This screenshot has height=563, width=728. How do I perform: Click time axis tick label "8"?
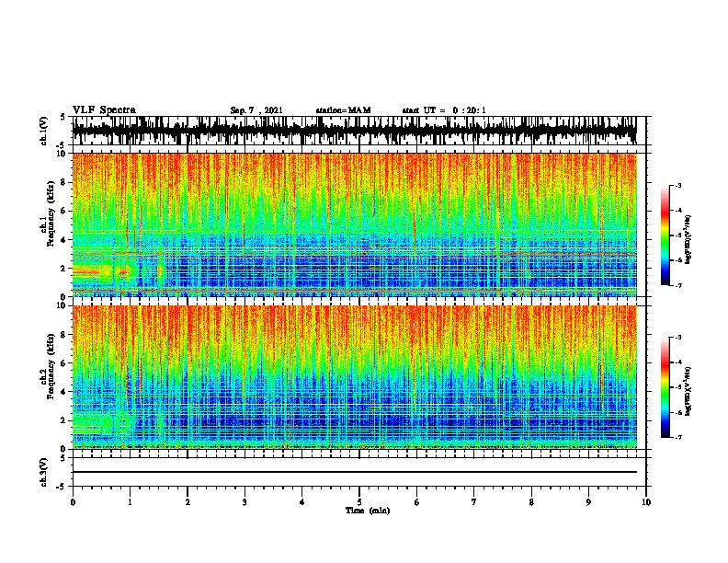(x=531, y=502)
